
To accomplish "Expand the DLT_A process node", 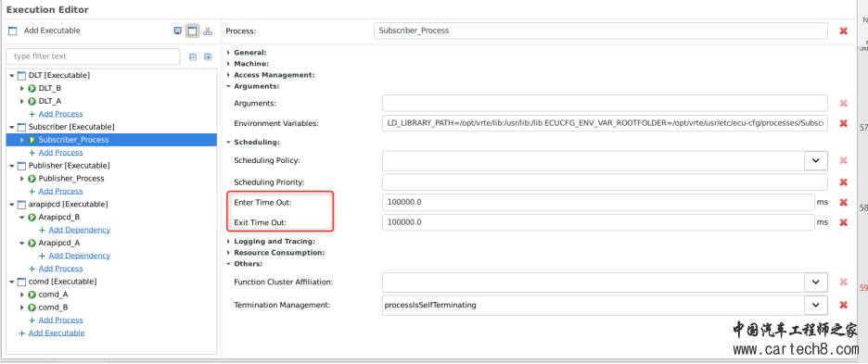I will pos(22,101).
